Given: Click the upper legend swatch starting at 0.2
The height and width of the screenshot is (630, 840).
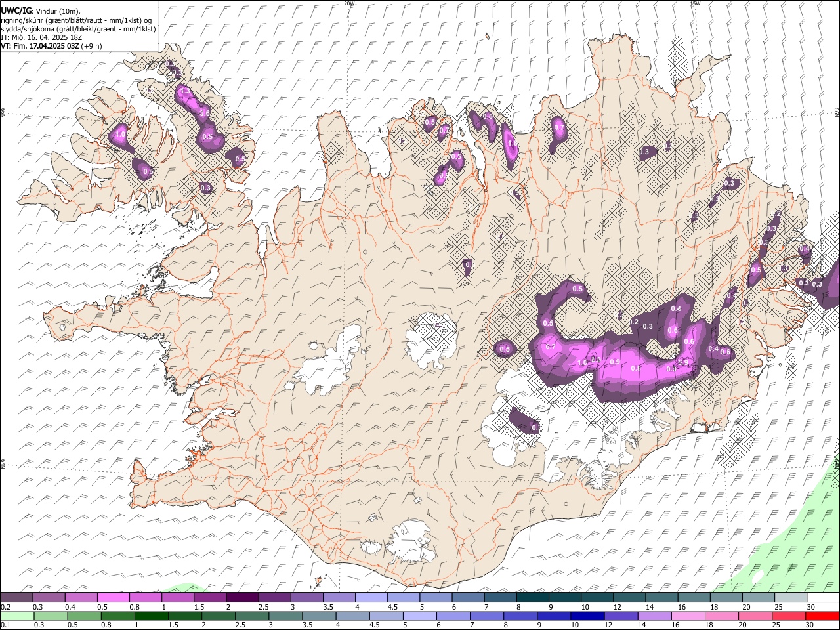Looking at the screenshot, I should pyautogui.click(x=16, y=597).
